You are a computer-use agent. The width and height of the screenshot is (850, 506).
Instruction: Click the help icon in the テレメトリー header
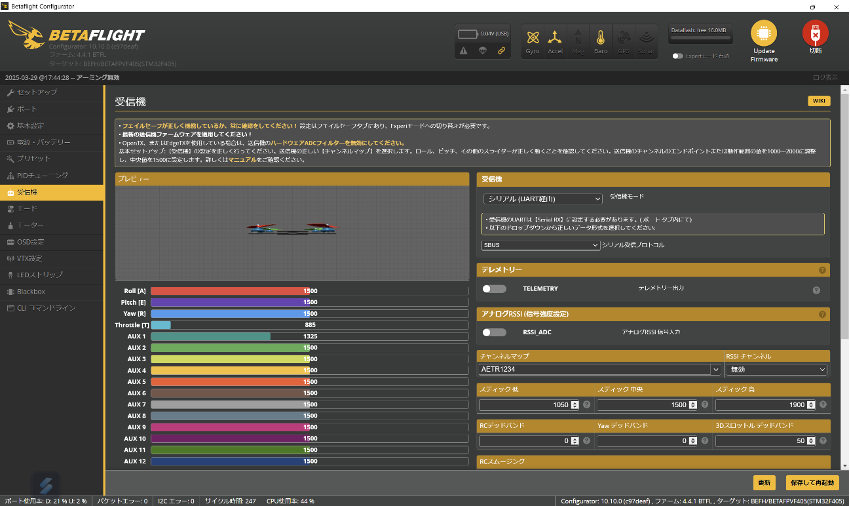822,270
